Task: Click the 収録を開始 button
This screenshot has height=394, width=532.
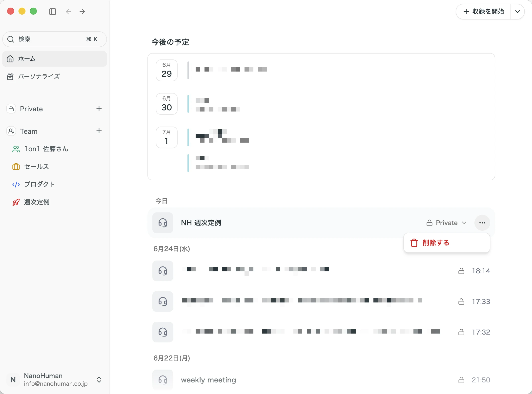Action: 483,12
